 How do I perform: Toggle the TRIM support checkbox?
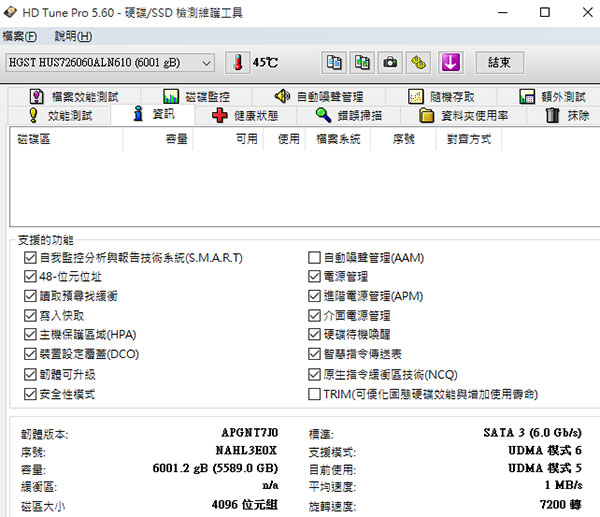coord(315,394)
